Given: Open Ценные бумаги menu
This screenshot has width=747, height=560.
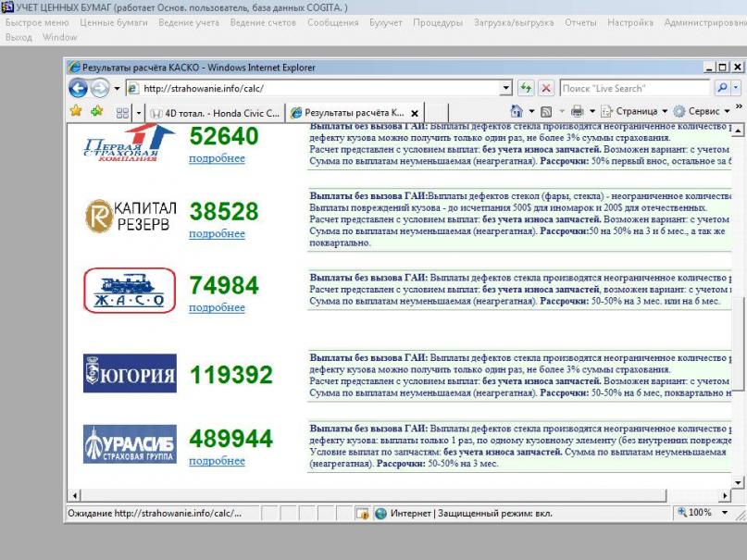Looking at the screenshot, I should [x=113, y=22].
